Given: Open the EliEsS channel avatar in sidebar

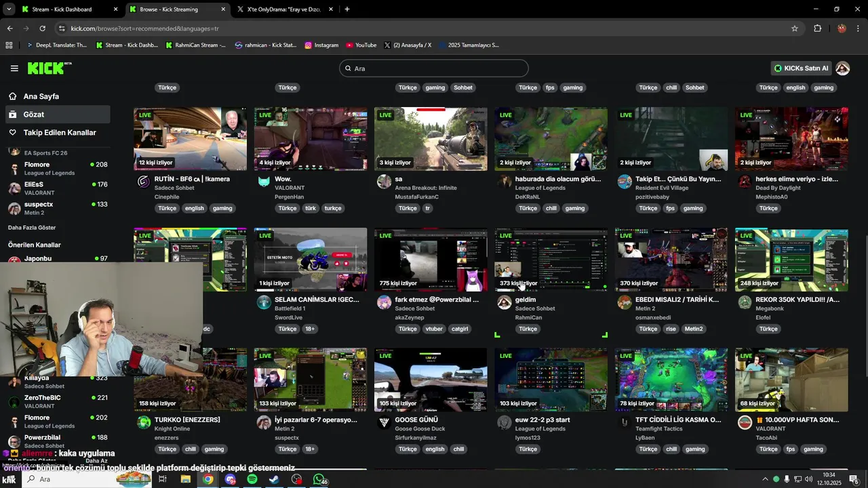Looking at the screenshot, I should point(14,188).
